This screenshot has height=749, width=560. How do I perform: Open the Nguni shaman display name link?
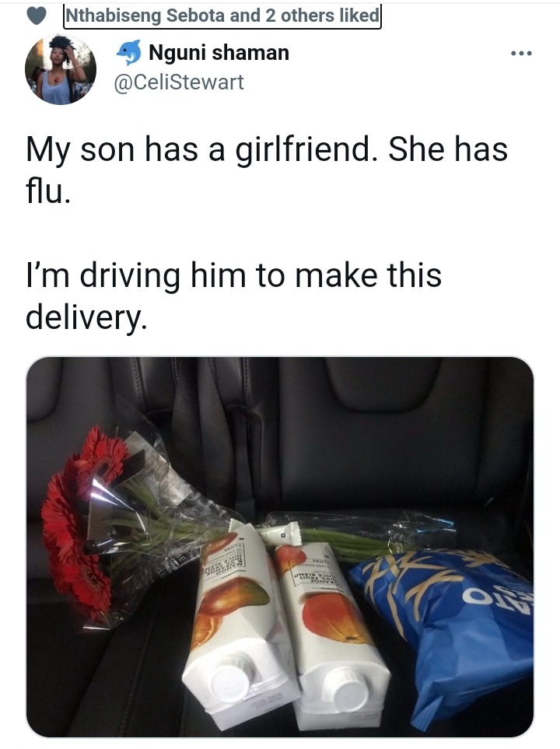click(x=219, y=52)
